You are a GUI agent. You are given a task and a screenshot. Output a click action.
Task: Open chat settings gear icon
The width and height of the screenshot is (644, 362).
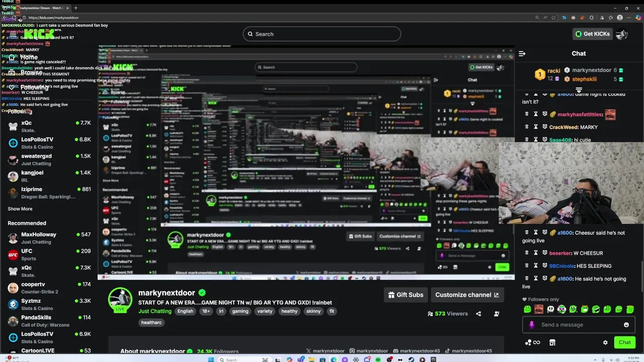tap(605, 342)
